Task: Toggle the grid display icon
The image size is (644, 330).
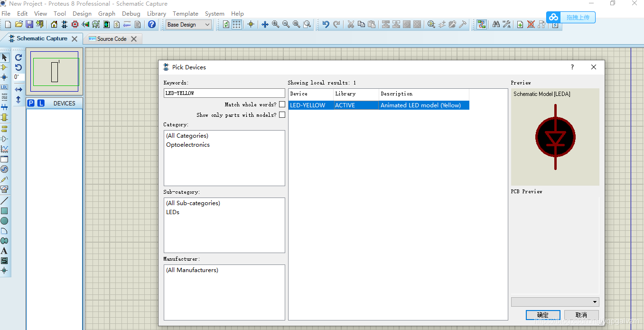Action: pos(236,24)
